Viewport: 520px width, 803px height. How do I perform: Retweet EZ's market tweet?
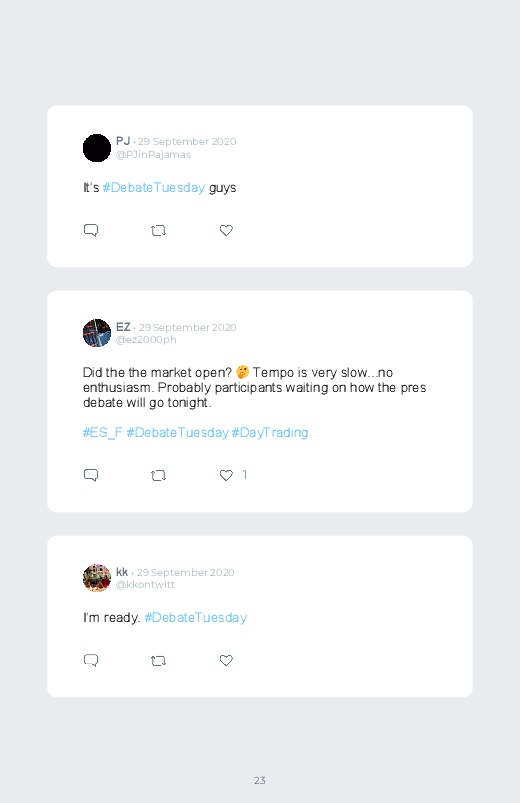pos(158,476)
